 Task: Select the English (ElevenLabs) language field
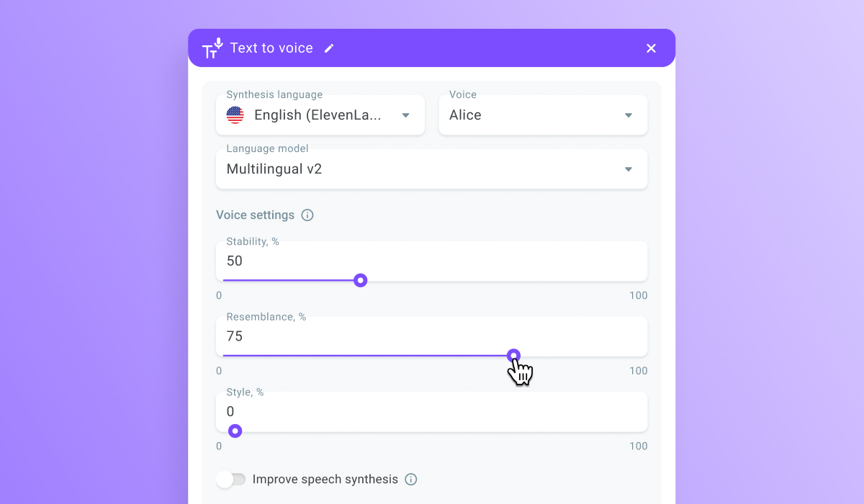320,114
